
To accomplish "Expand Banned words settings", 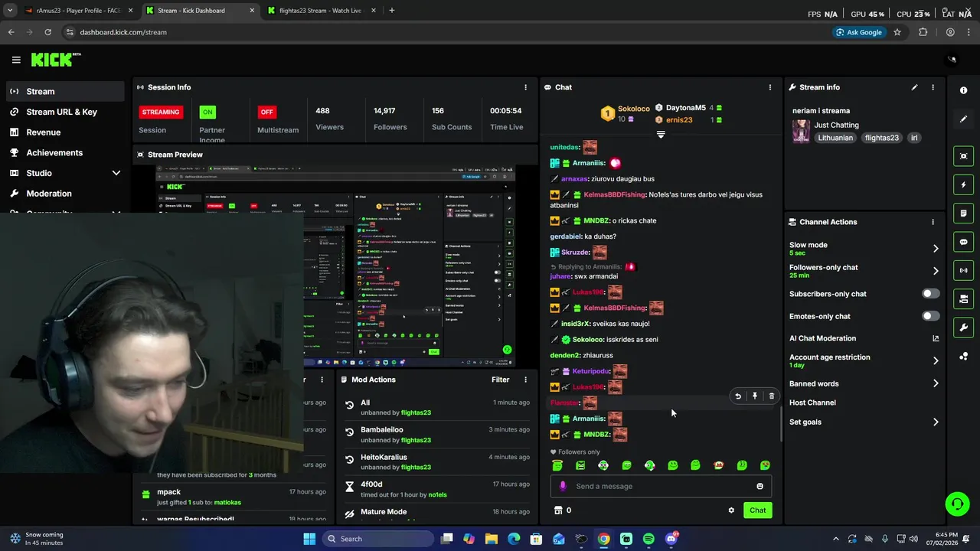I will tap(935, 383).
